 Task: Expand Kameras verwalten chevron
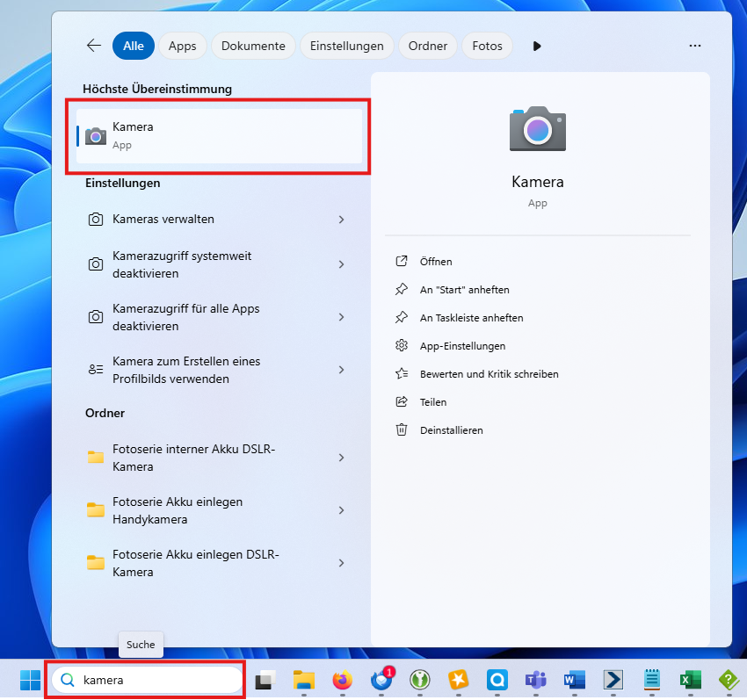pyautogui.click(x=341, y=220)
